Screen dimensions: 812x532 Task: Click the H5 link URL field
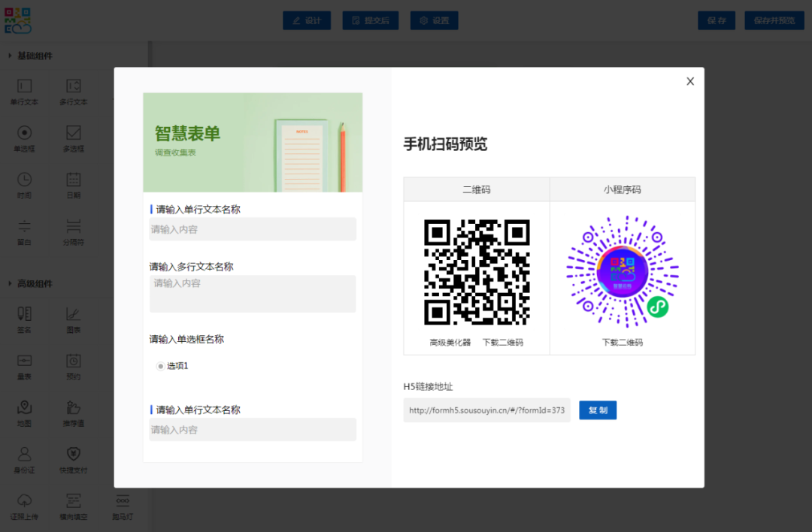click(486, 410)
